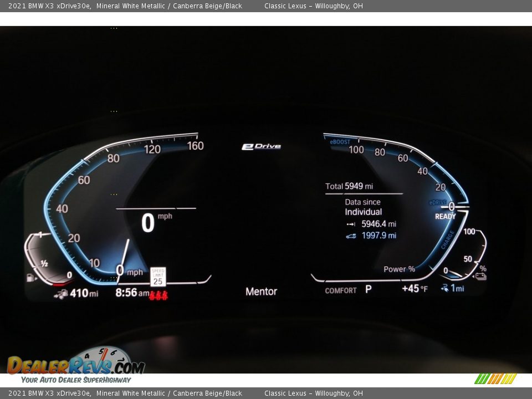Click the speed limit 25 sign

point(158,277)
